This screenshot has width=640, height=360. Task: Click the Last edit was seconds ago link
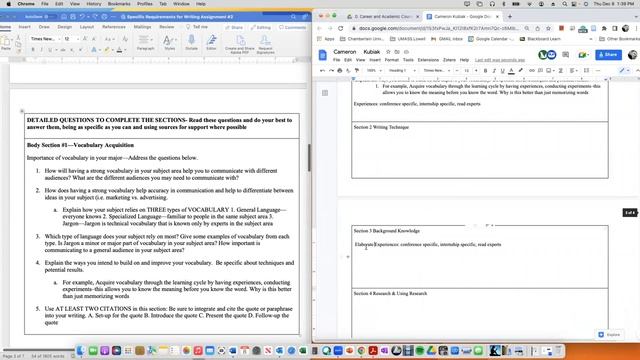coord(500,60)
